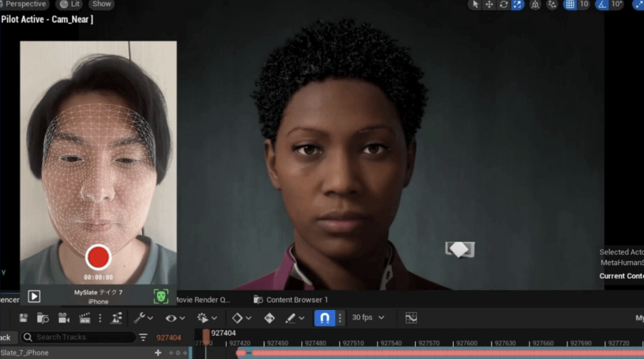Toggle rotation angle snapping
The image size is (644, 359).
coord(602,4)
